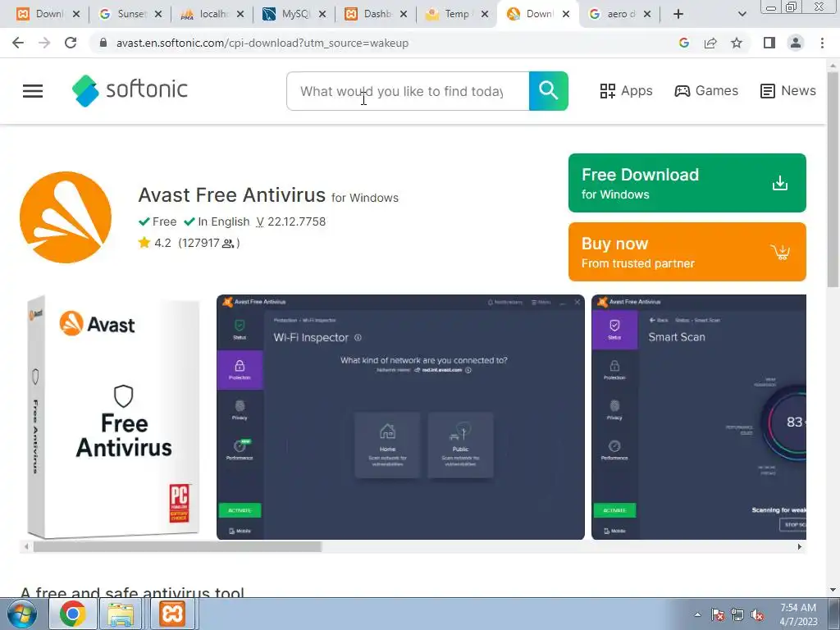Go back in browser history

(18, 43)
